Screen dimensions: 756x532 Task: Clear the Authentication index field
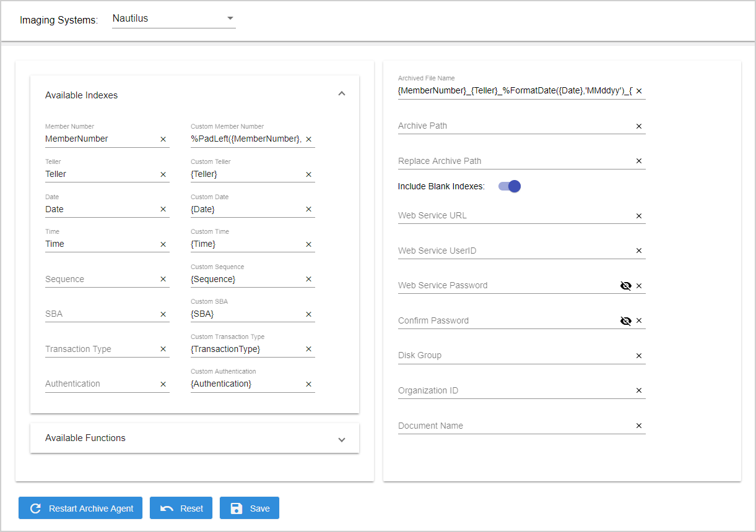(x=163, y=384)
